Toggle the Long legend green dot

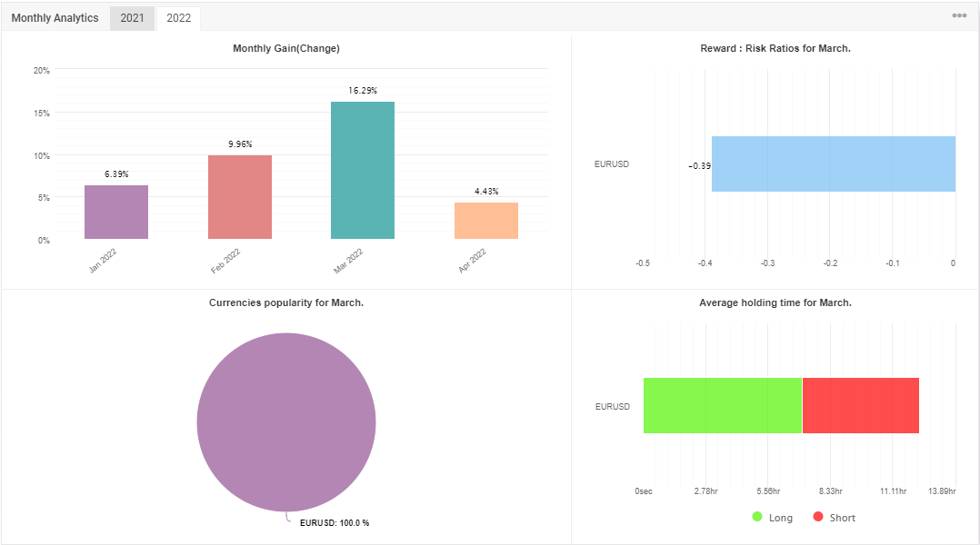coord(757,517)
